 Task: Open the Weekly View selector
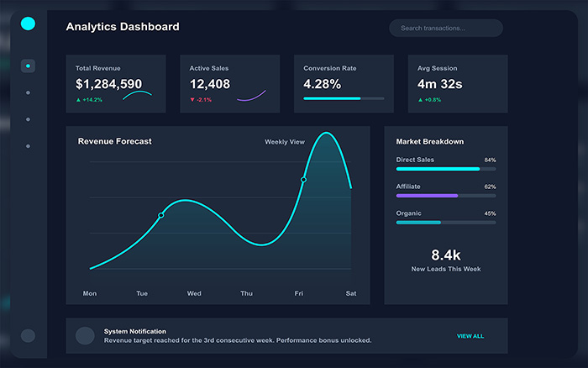pos(285,142)
